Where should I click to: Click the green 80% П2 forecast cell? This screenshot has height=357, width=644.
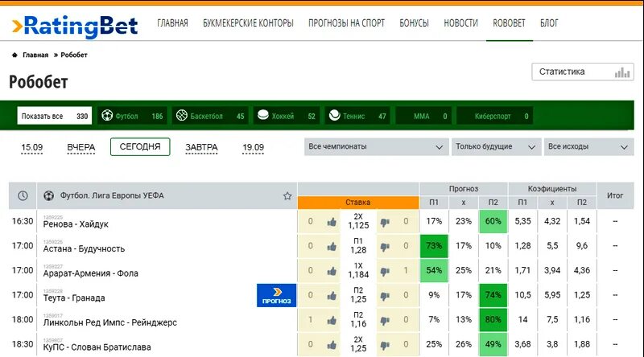[493, 320]
